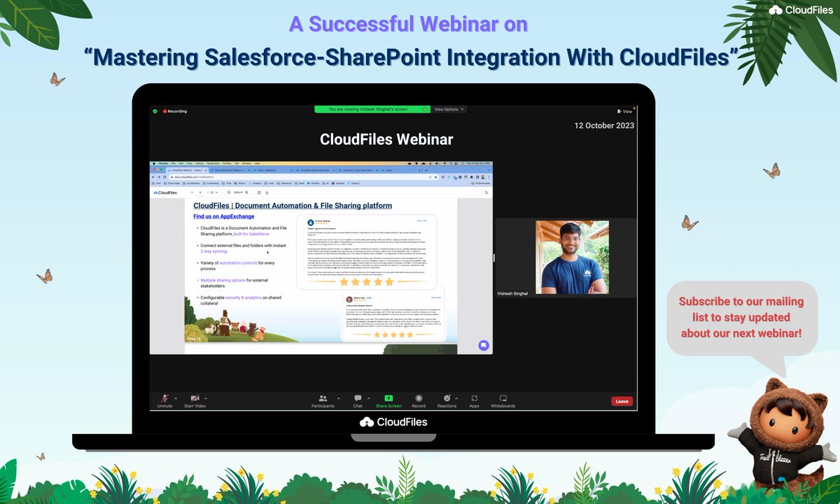This screenshot has height=504, width=840.
Task: Open the Participants panel
Action: (323, 400)
